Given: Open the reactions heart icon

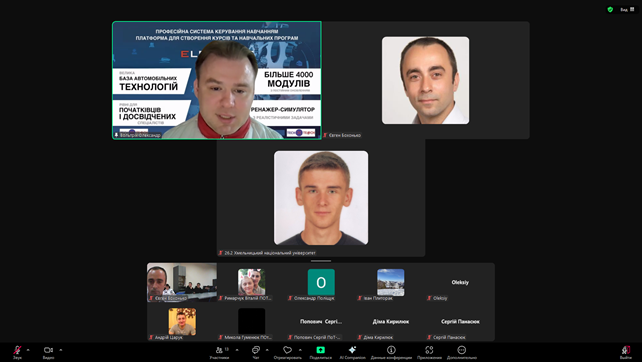Looking at the screenshot, I should (x=287, y=351).
